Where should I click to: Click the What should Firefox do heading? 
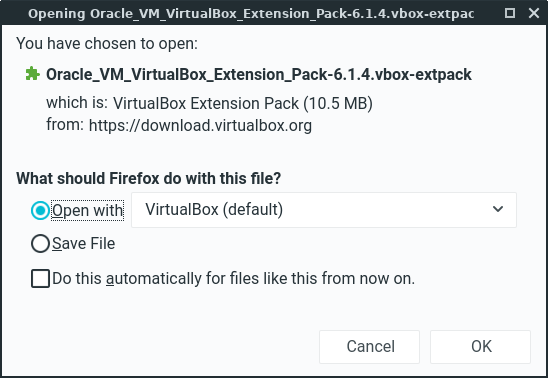(x=149, y=179)
